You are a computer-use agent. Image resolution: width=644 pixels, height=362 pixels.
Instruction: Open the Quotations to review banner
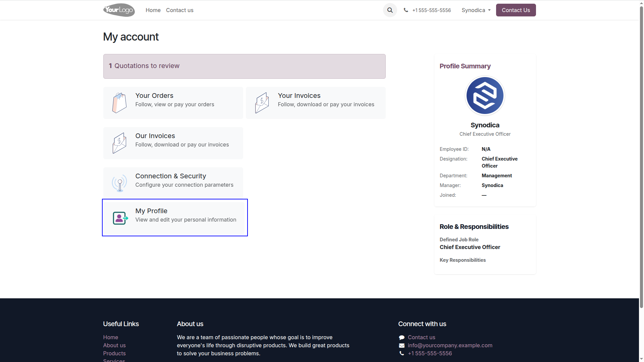pos(245,66)
